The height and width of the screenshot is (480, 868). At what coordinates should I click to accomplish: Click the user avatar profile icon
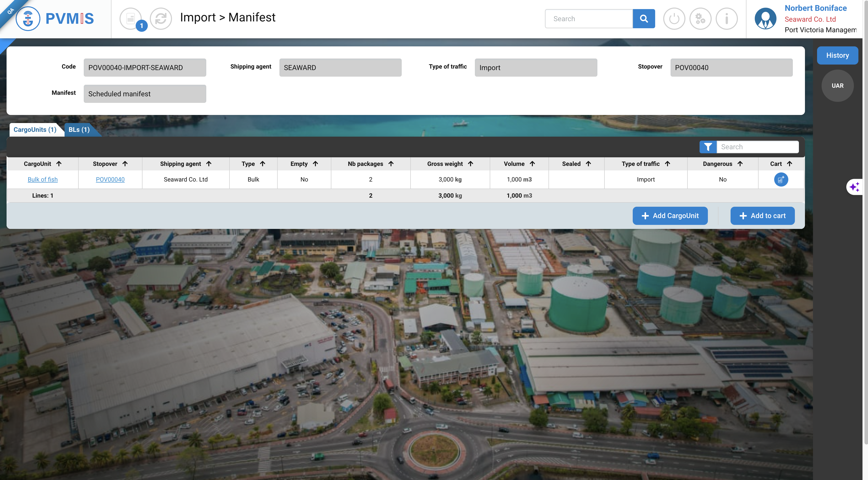(765, 18)
